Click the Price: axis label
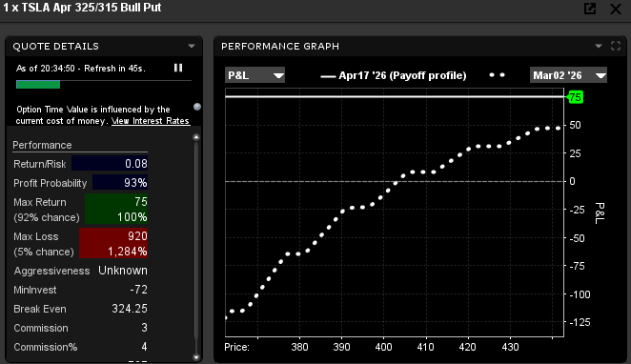The image size is (631, 364). click(x=236, y=347)
